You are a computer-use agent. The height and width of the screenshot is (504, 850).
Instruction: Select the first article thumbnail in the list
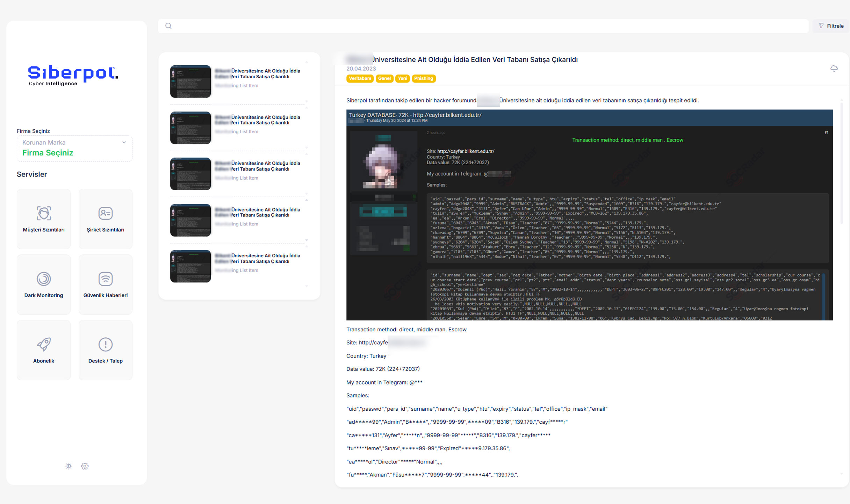coord(190,81)
